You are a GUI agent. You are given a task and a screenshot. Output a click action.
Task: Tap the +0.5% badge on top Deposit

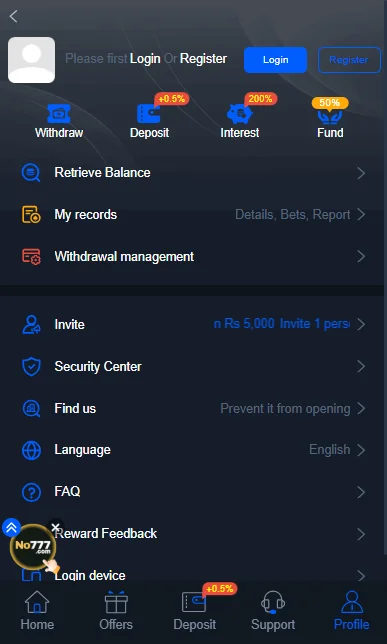point(172,99)
